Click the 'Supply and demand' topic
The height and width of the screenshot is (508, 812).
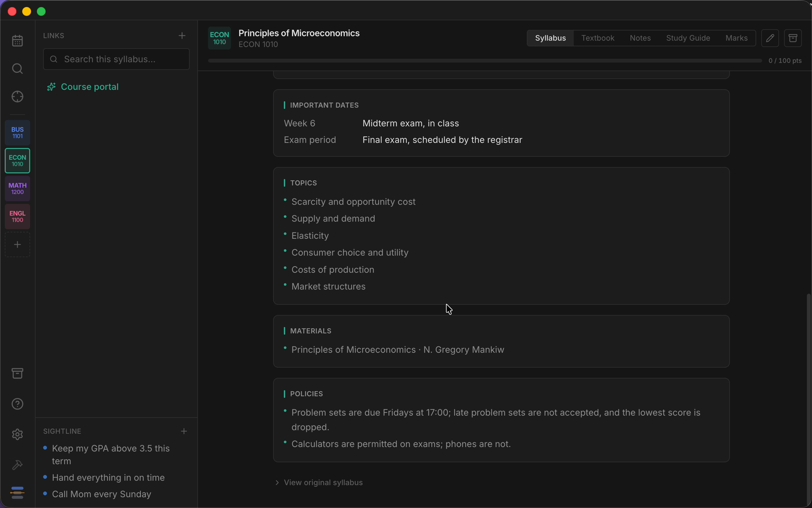pos(333,218)
